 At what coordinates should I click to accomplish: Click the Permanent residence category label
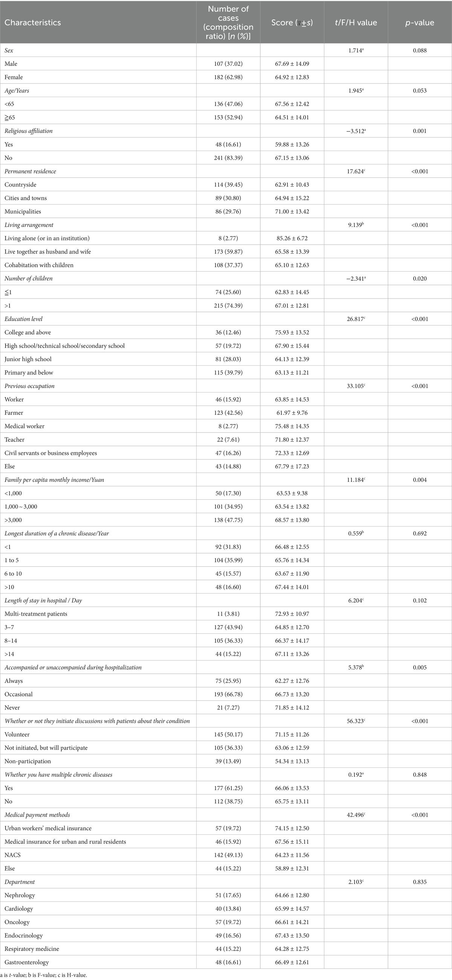coord(31,171)
